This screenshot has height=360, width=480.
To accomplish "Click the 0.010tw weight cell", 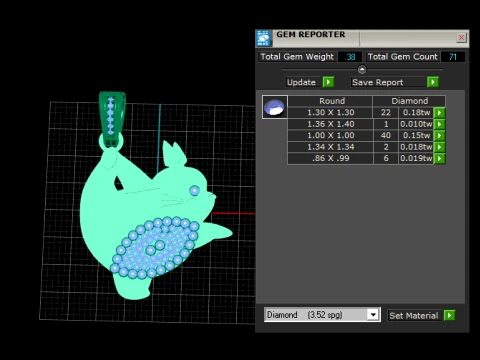I will click(x=416, y=124).
